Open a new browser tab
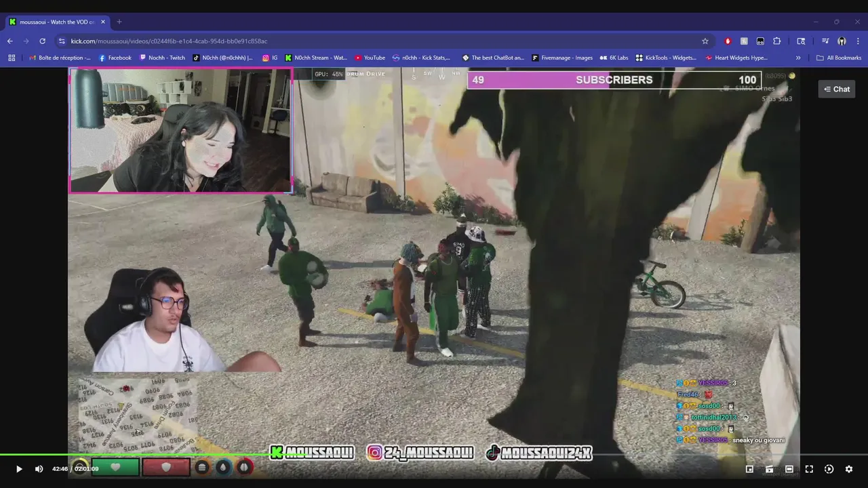Image resolution: width=868 pixels, height=488 pixels. point(119,22)
